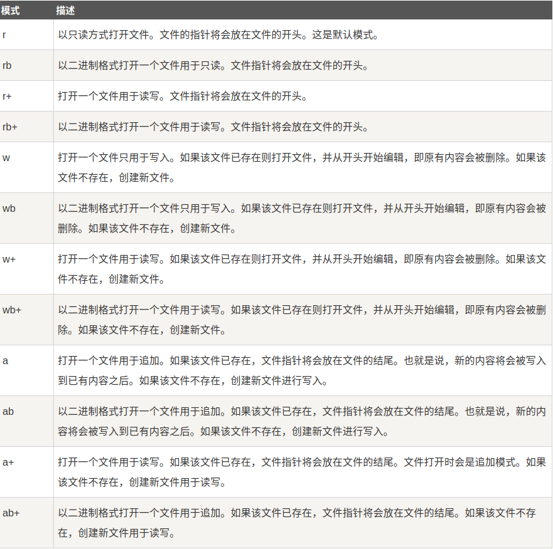This screenshot has height=549, width=553.
Task: Select the 'rb' mode cell
Action: (26, 65)
